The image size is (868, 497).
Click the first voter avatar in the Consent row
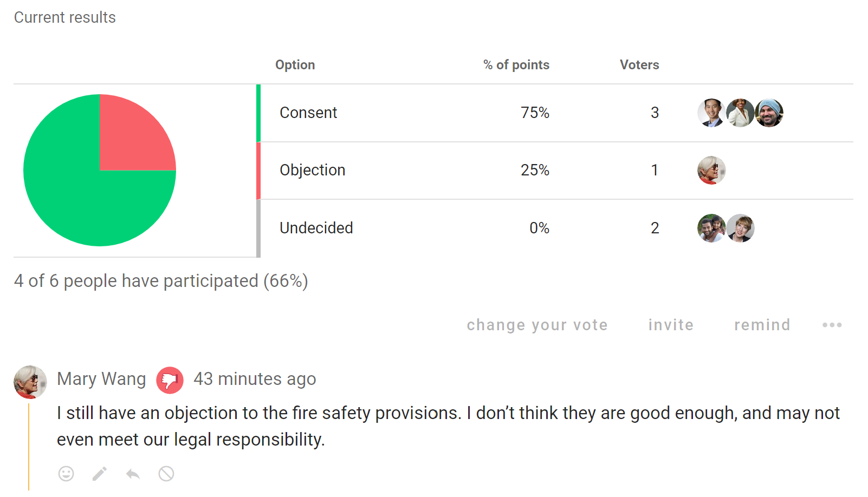point(711,113)
